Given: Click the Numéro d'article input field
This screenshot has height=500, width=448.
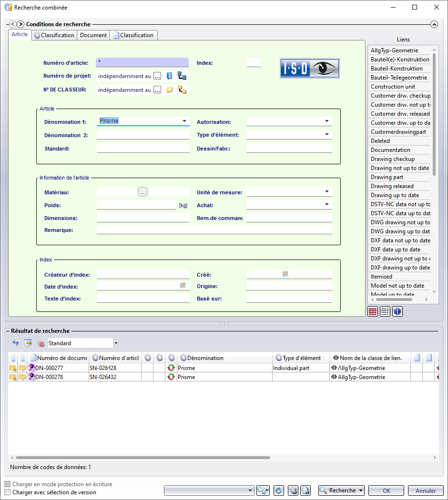Looking at the screenshot, I should (x=142, y=62).
